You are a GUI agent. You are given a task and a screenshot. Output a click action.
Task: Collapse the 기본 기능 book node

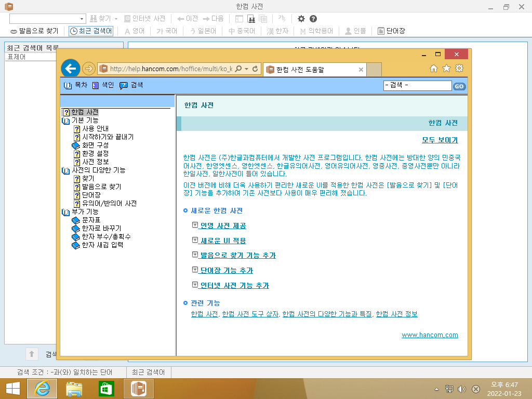(x=66, y=121)
